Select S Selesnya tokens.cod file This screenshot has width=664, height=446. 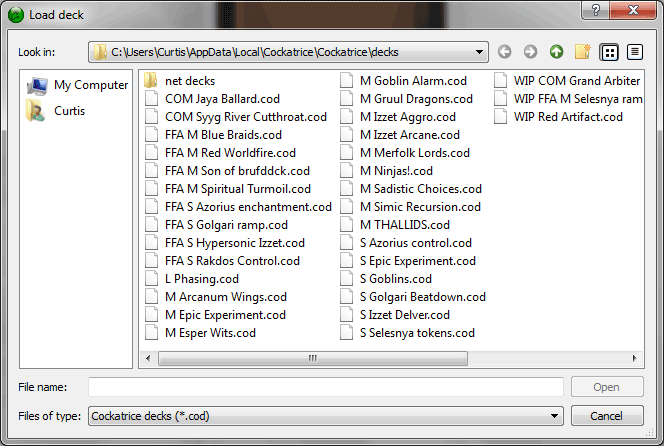click(x=407, y=333)
